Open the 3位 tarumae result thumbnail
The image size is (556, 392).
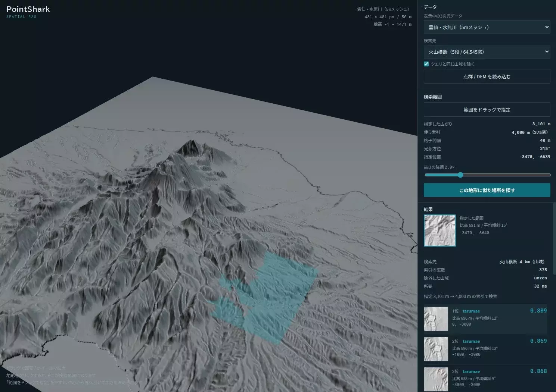(436, 379)
